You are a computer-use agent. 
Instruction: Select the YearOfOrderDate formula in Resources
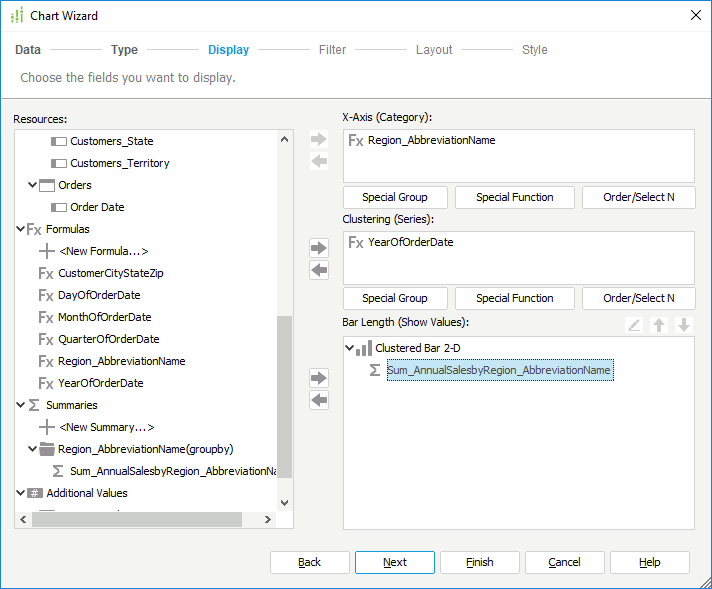click(x=100, y=383)
